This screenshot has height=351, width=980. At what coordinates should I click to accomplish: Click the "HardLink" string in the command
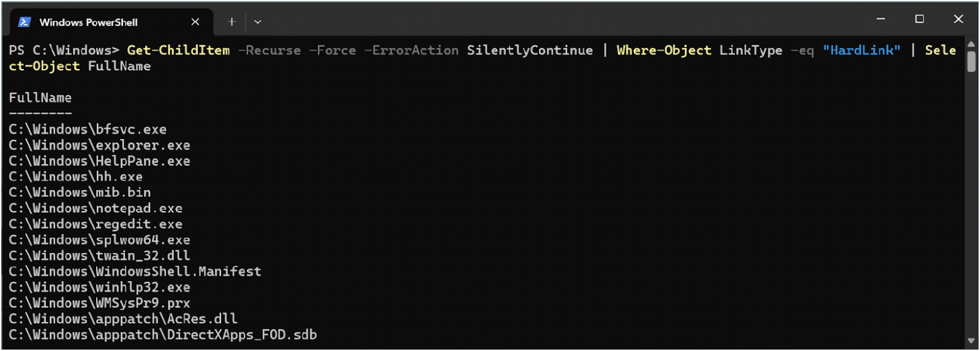coord(861,50)
